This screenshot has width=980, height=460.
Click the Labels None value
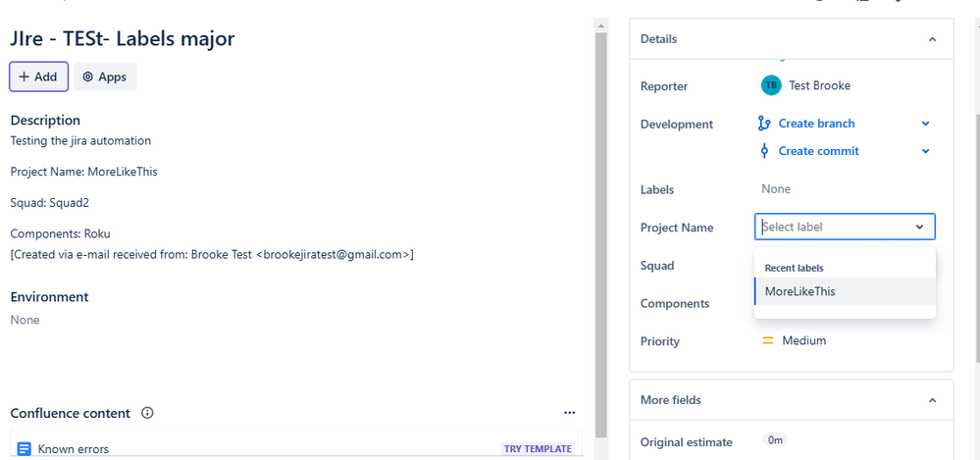click(776, 188)
